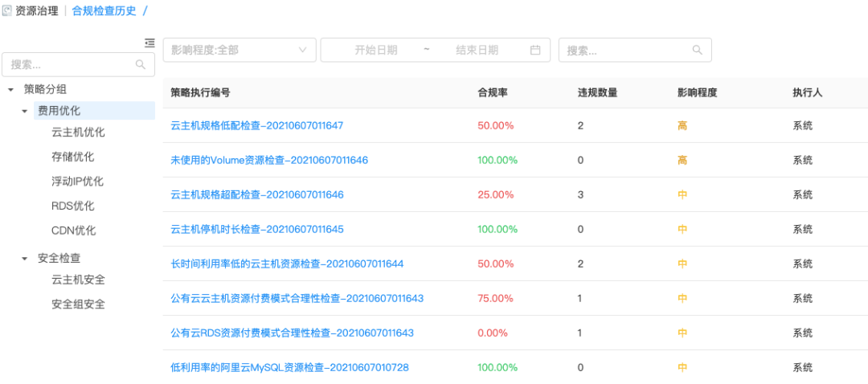868x384 pixels.
Task: Click the 资源治理 breadcrumb text
Action: coord(37,10)
